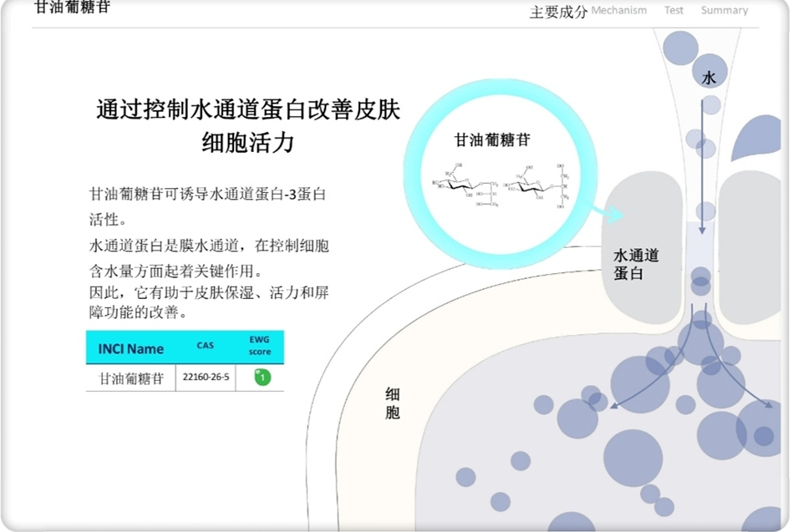This screenshot has width=793, height=532.
Task: Switch to the Test tab
Action: [x=674, y=10]
